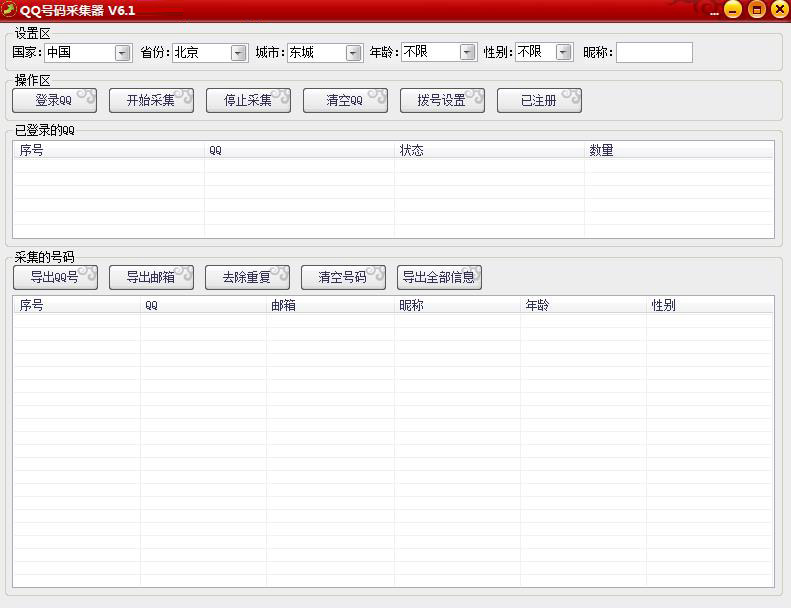The width and height of the screenshot is (791, 608).
Task: Open the 省份 province dropdown
Action: tap(239, 52)
